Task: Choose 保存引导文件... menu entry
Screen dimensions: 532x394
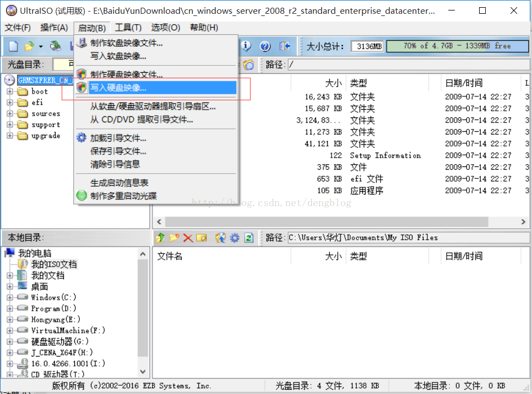Action: coord(156,151)
